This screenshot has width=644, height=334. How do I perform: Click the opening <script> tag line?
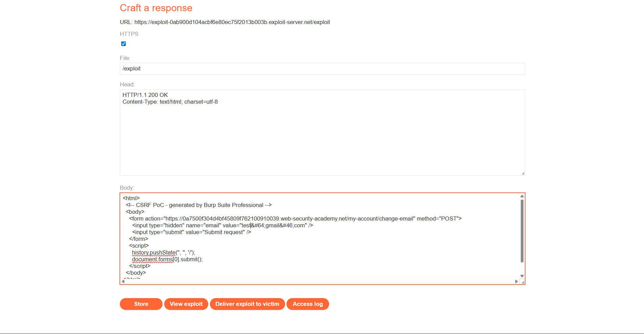coord(139,246)
